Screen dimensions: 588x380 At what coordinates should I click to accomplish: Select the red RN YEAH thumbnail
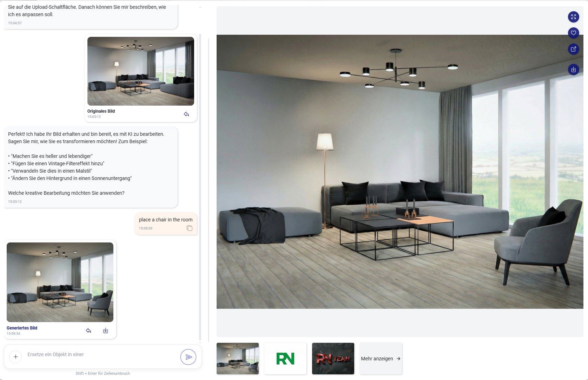[x=333, y=359]
